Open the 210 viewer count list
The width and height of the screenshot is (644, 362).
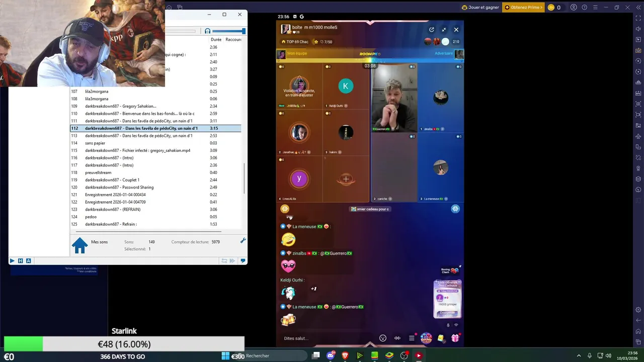click(x=456, y=42)
